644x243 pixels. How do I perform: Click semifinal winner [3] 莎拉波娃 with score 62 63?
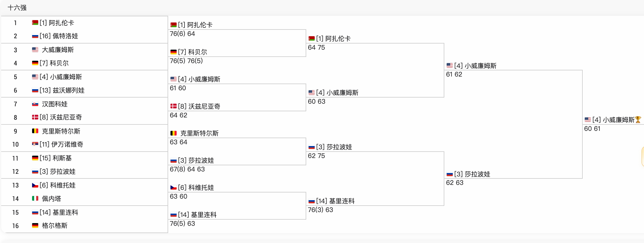point(472,174)
